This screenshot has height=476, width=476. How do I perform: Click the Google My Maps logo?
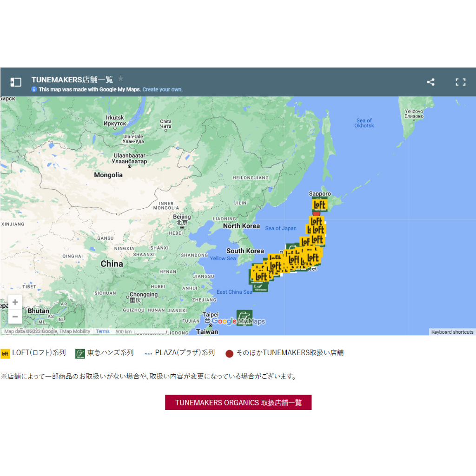pos(238,321)
